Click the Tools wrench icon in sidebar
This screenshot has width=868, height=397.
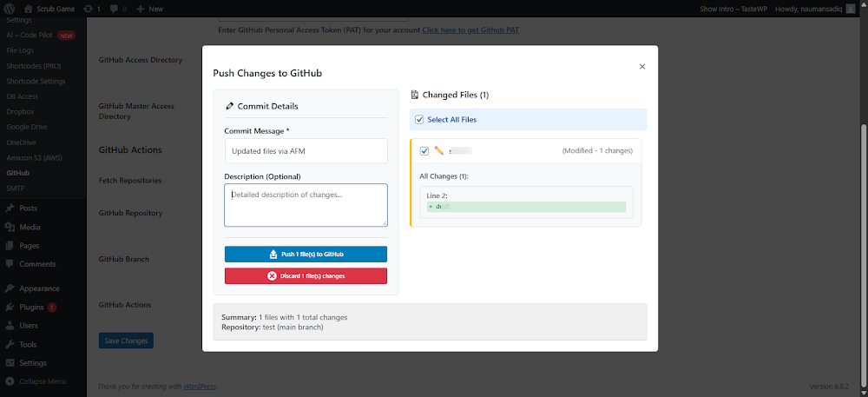[10, 344]
